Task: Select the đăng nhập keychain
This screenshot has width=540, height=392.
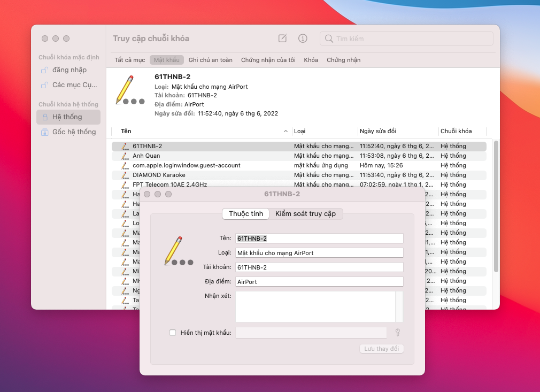Action: [x=68, y=70]
